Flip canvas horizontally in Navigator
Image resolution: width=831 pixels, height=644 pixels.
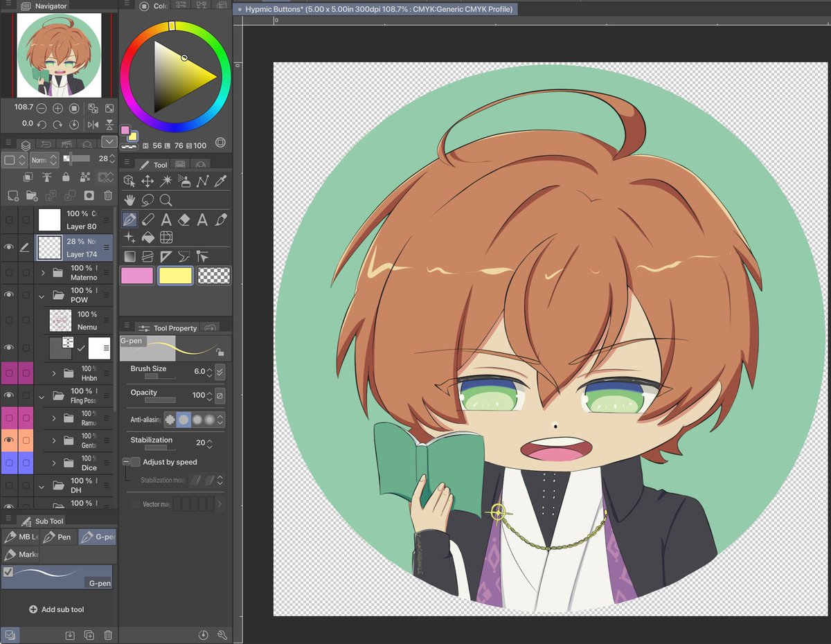(93, 125)
